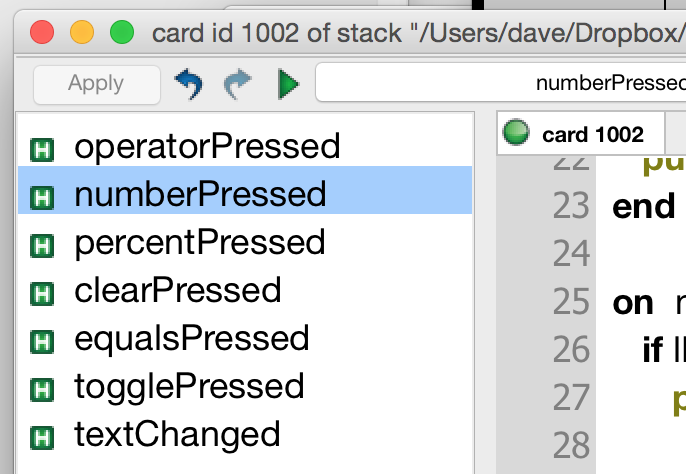This screenshot has height=474, width=686.
Task: Select the numberPressed handler in list
Action: pos(200,193)
